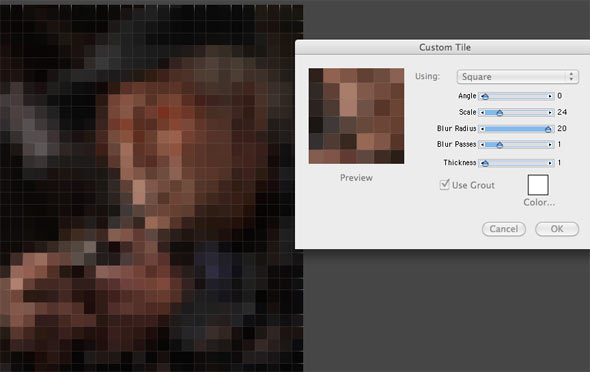Click the Blur Radius left arrow

(x=482, y=129)
